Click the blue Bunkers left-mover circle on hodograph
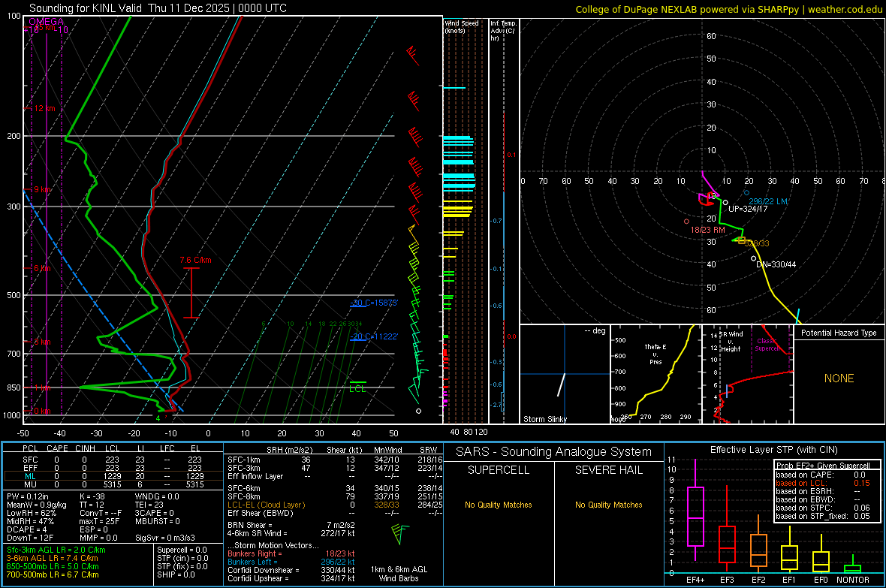The height and width of the screenshot is (588, 886). coord(746,193)
